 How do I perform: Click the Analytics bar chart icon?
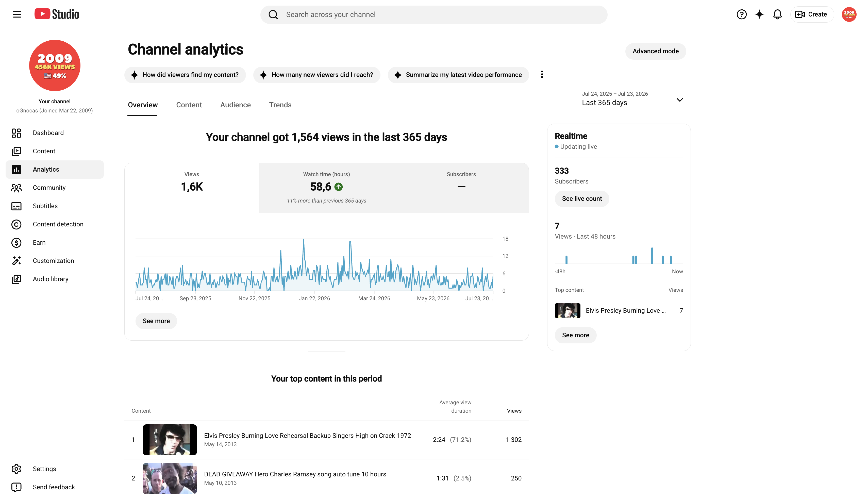point(16,169)
